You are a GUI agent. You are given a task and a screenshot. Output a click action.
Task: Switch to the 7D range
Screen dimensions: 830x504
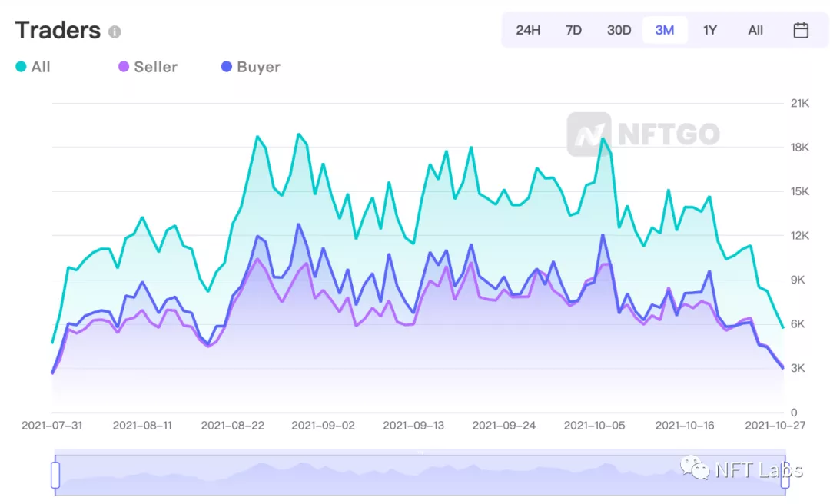(x=573, y=30)
